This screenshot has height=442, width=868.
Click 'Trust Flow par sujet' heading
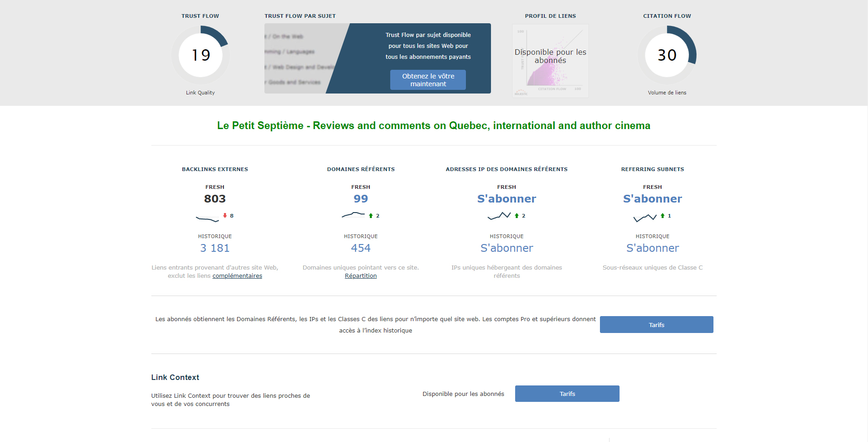(300, 16)
